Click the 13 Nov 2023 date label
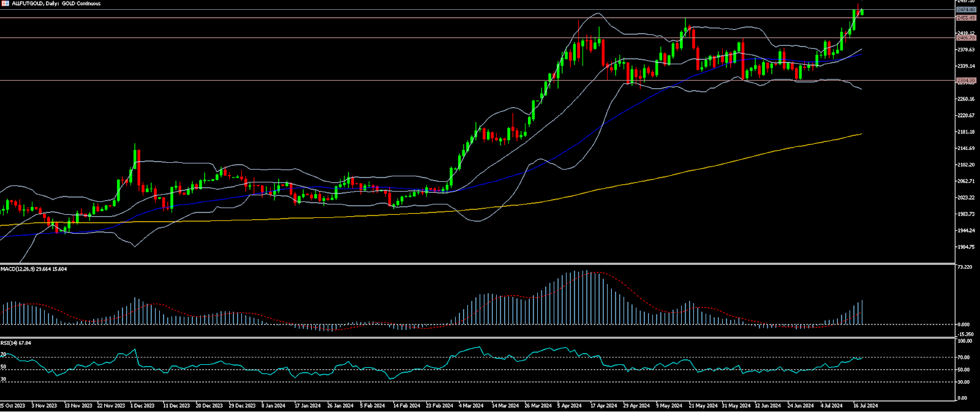The height and width of the screenshot is (412, 980). click(x=77, y=406)
